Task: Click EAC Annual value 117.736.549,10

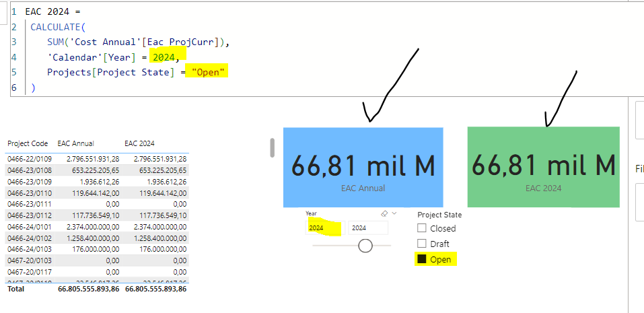Action: (96, 215)
